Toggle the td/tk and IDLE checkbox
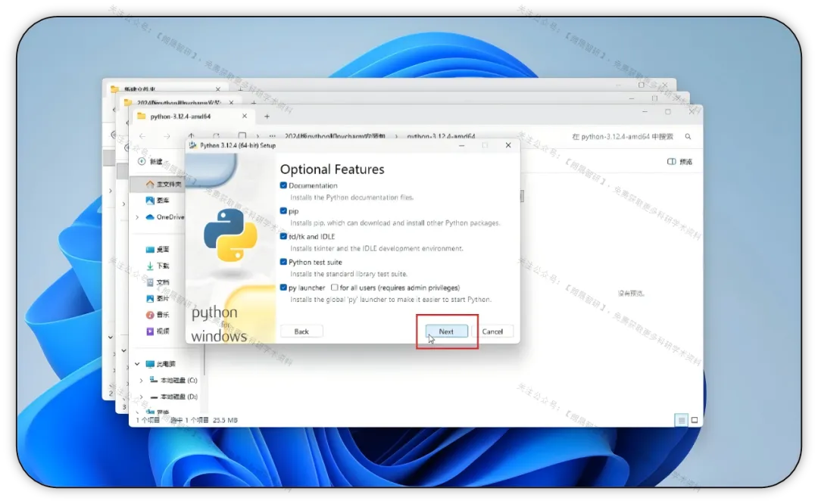 pyautogui.click(x=283, y=237)
